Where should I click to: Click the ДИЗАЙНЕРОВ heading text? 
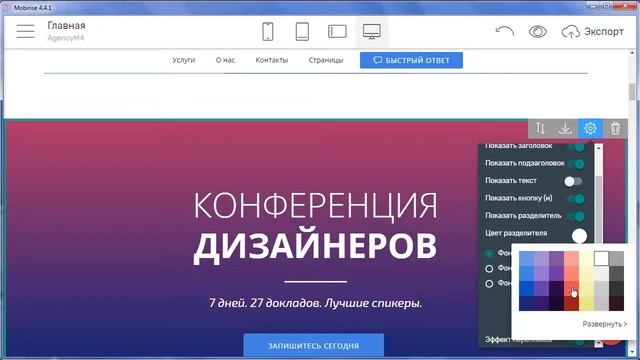[x=315, y=246]
